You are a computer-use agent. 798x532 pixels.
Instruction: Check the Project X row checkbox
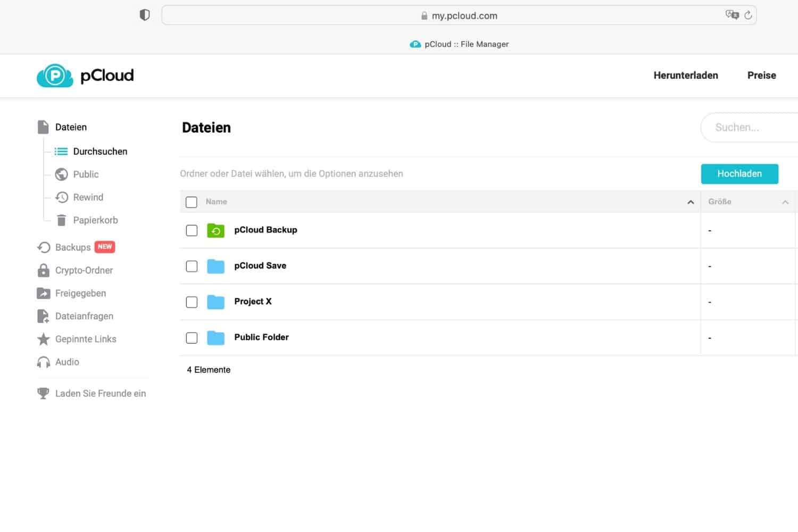(x=192, y=302)
